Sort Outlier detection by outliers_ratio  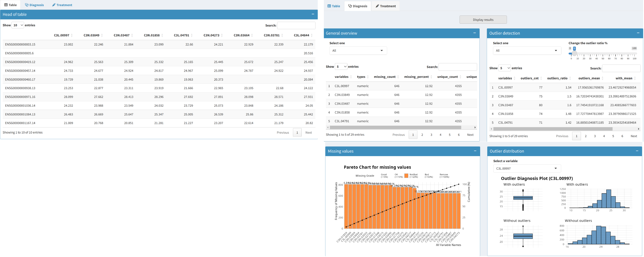559,78
